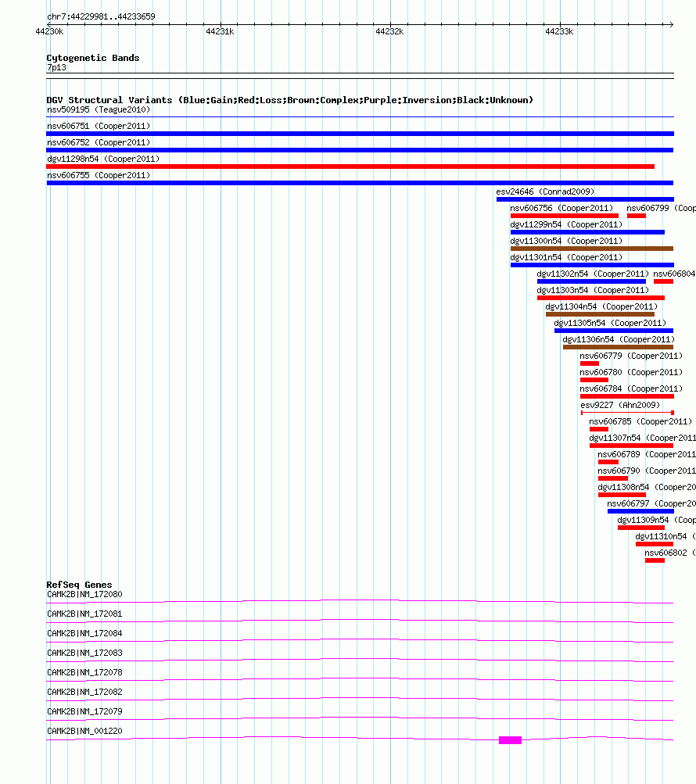Select variant dgv11302n54 label
Viewport: 696px width, 784px height.
point(593,274)
